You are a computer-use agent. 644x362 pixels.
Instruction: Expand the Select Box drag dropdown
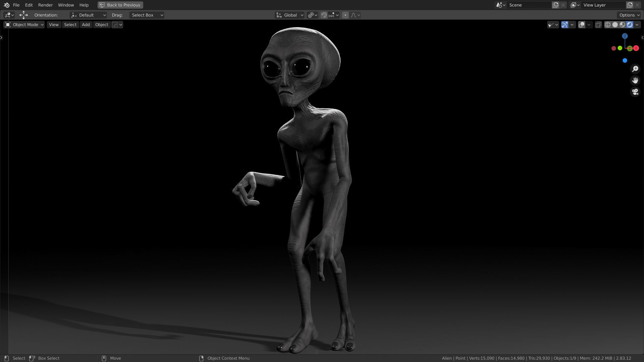pos(147,15)
